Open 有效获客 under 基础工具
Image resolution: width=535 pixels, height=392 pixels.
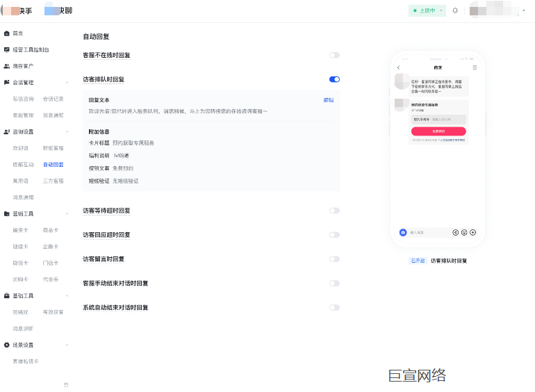coord(53,312)
